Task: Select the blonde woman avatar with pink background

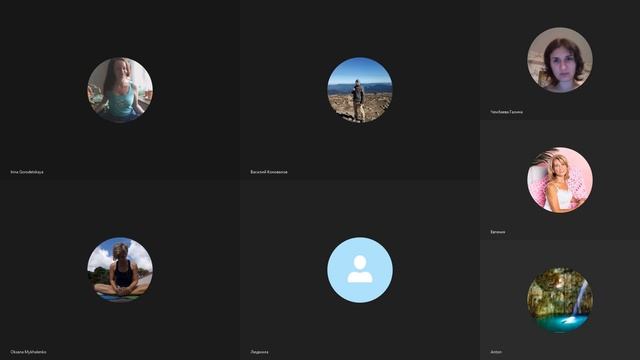Action: pos(560,180)
